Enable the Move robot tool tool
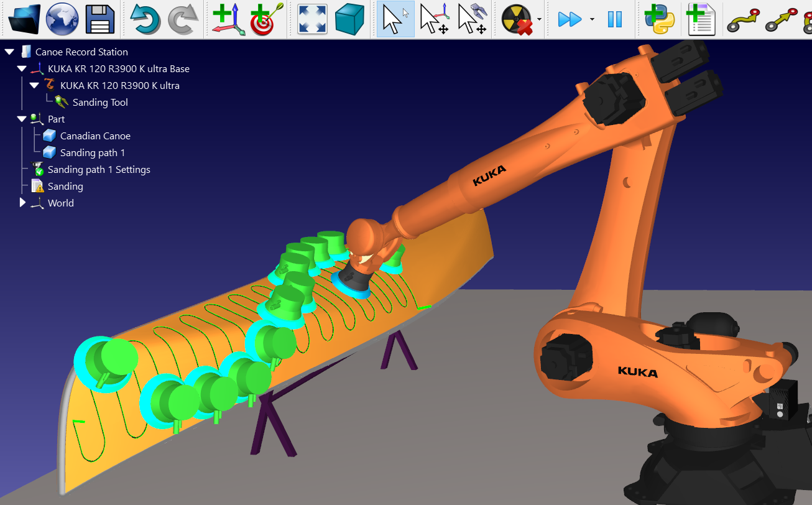 [472, 19]
